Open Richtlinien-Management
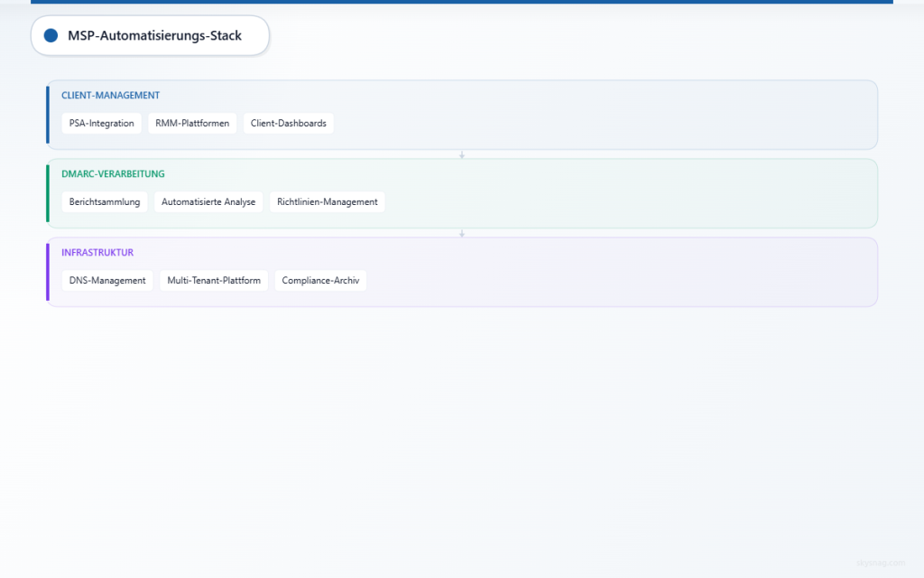Screen dimensions: 924x578 coord(327,201)
